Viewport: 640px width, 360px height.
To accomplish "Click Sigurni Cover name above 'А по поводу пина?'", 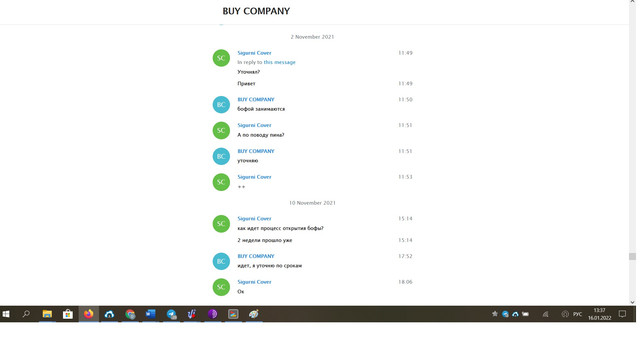I will [x=254, y=125].
